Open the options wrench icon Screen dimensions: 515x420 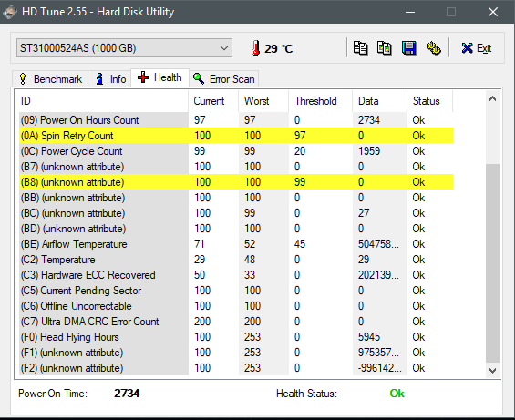(x=434, y=48)
